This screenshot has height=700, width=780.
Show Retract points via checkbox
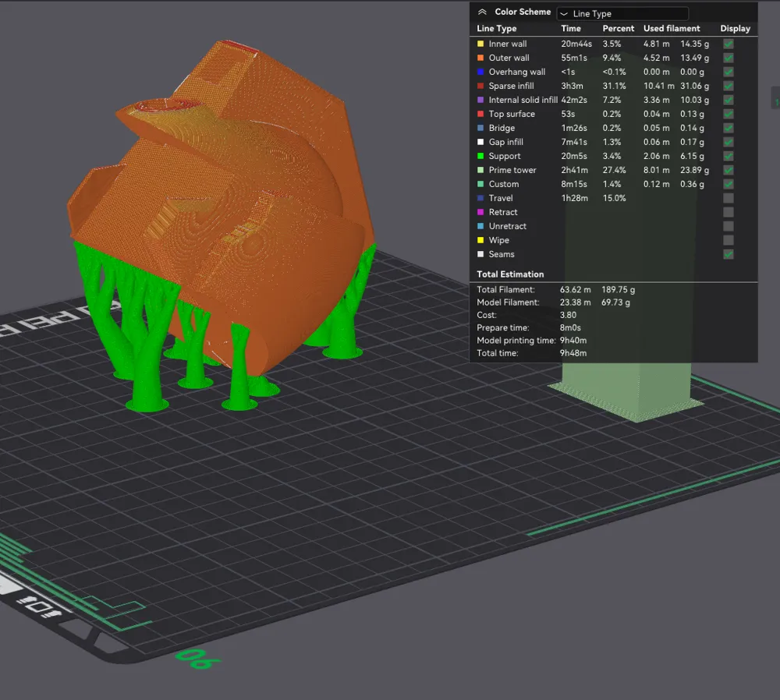click(728, 212)
